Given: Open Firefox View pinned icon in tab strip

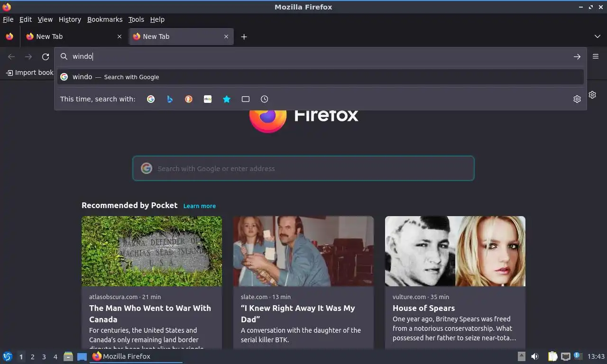Looking at the screenshot, I should (9, 36).
